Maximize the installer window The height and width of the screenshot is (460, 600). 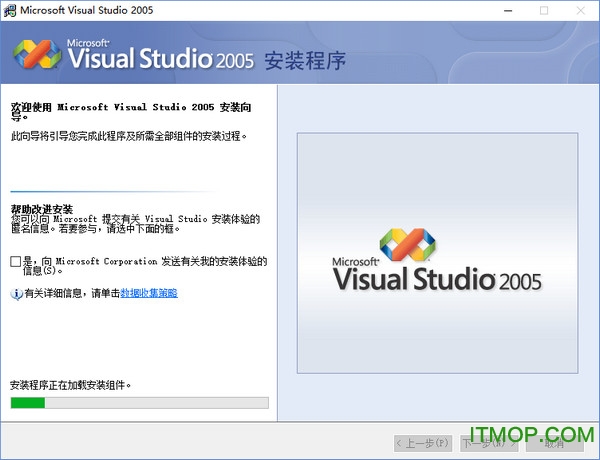[543, 11]
